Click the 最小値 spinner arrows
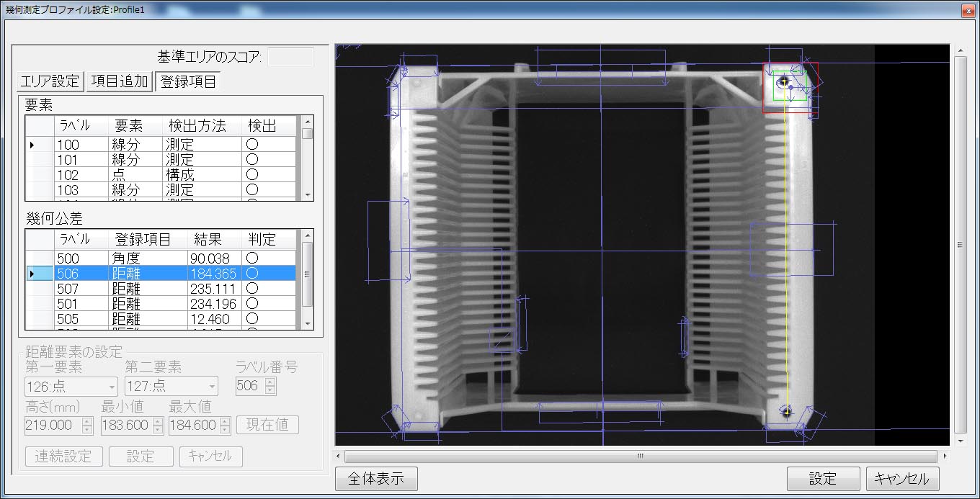 point(158,425)
